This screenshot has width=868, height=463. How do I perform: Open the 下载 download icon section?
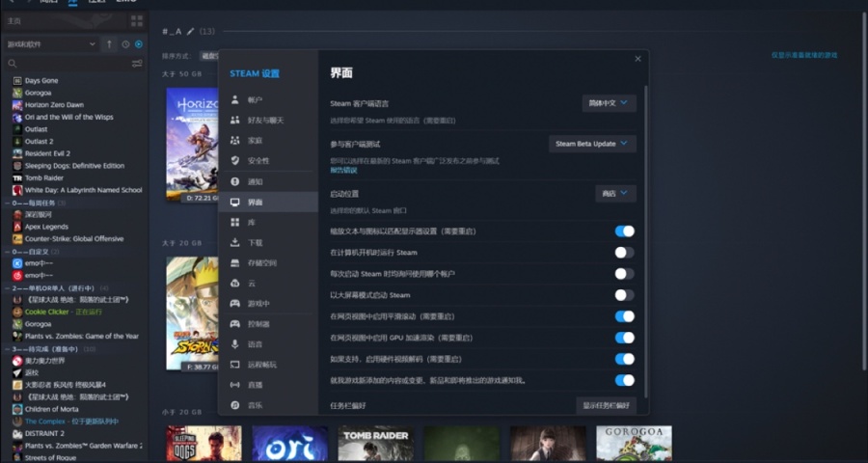(x=235, y=242)
